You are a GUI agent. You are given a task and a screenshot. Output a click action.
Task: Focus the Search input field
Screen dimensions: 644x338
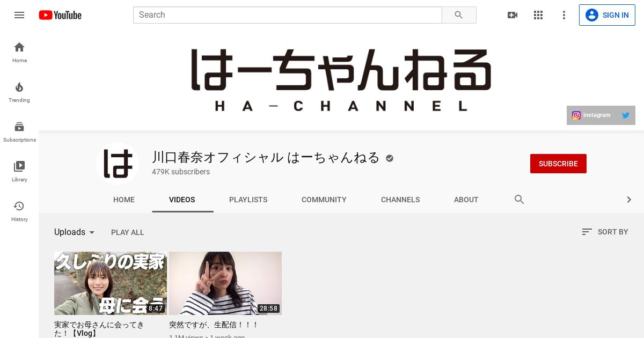(x=288, y=15)
